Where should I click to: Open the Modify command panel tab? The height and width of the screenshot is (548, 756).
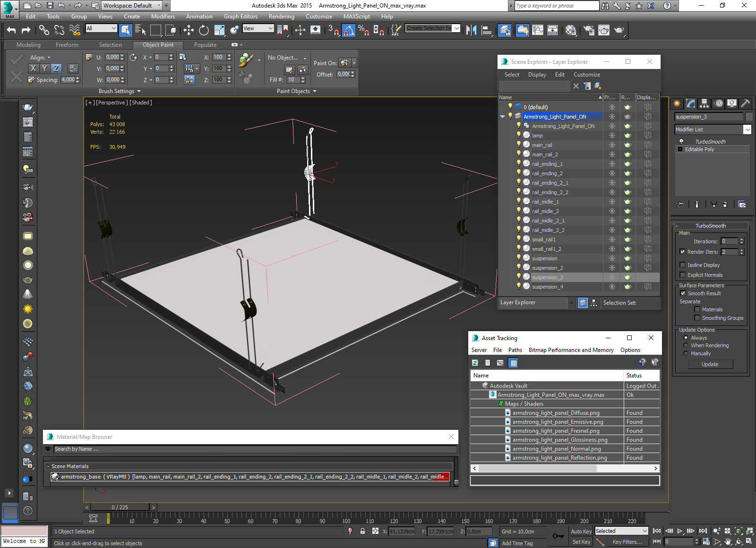pyautogui.click(x=691, y=103)
